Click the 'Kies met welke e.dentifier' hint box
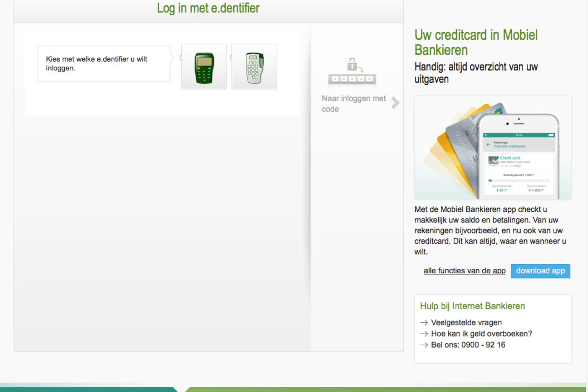The height and width of the screenshot is (392, 588). coord(103,64)
